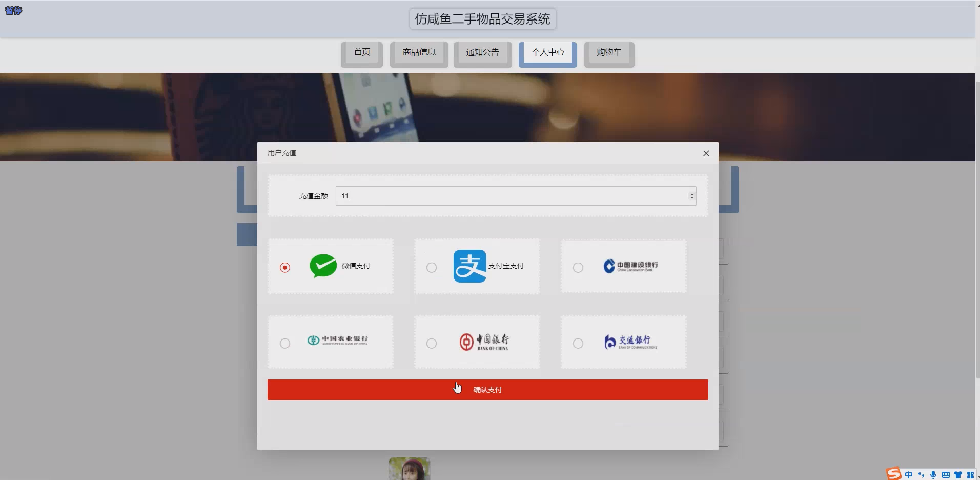Click the WeChat Pay green logo
This screenshot has height=480, width=980.
point(323,266)
